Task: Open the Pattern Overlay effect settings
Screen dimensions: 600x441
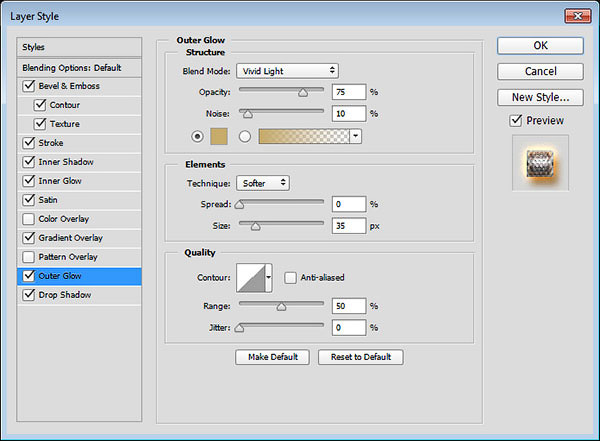Action: pyautogui.click(x=68, y=257)
